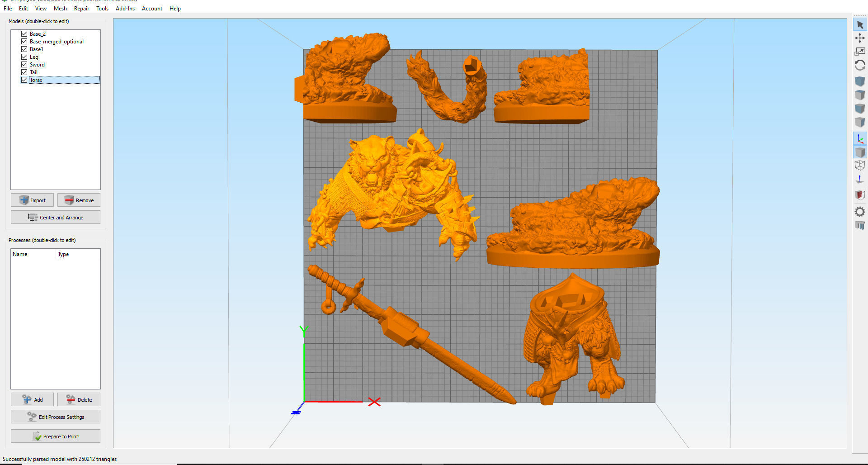Select the normal selection arrow tool
The width and height of the screenshot is (868, 465).
860,25
